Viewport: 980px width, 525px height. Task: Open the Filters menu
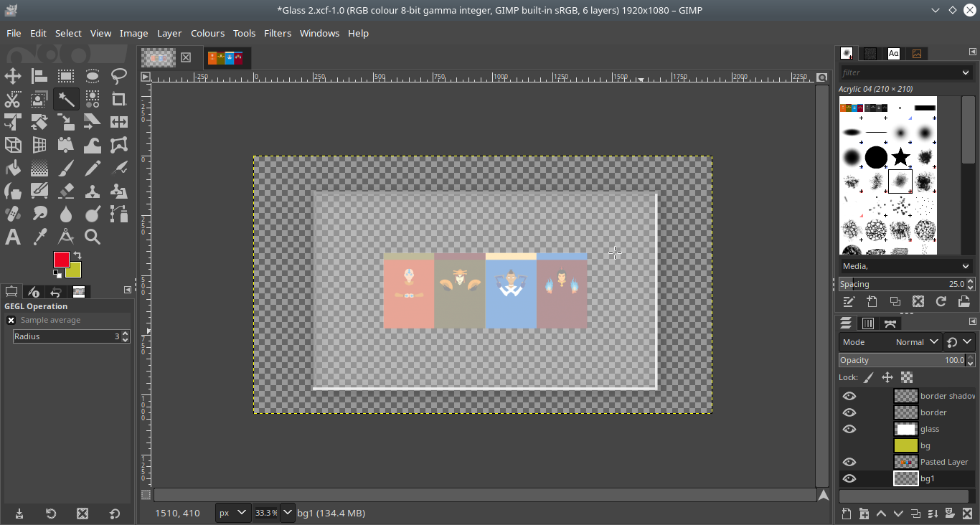[x=278, y=33]
